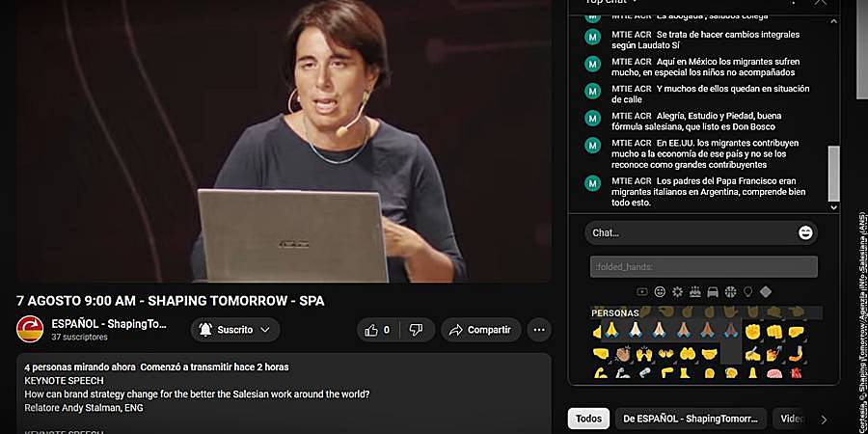Open the three-dot more actions menu

(538, 330)
